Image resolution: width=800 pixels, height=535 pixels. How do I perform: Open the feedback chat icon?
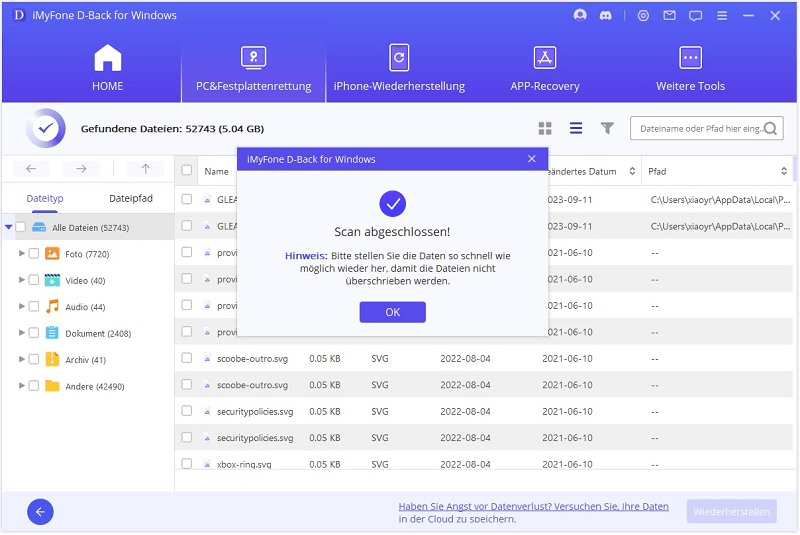[695, 16]
